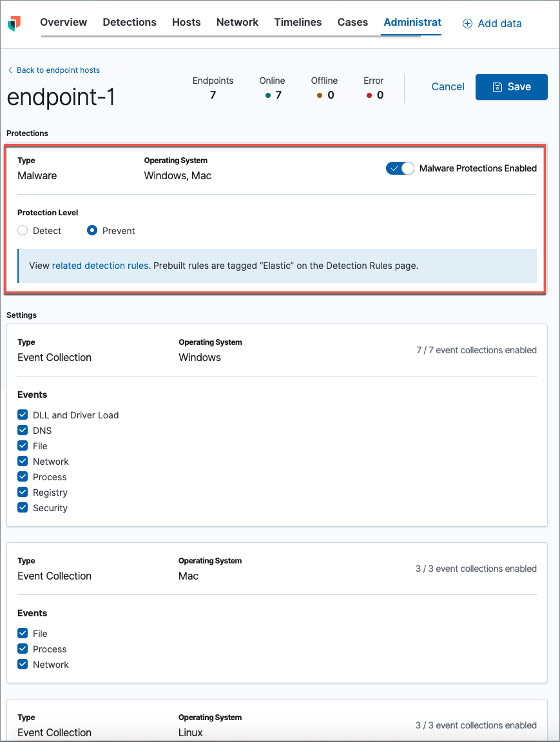Go to the Hosts tab
The width and height of the screenshot is (560, 742).
(186, 22)
